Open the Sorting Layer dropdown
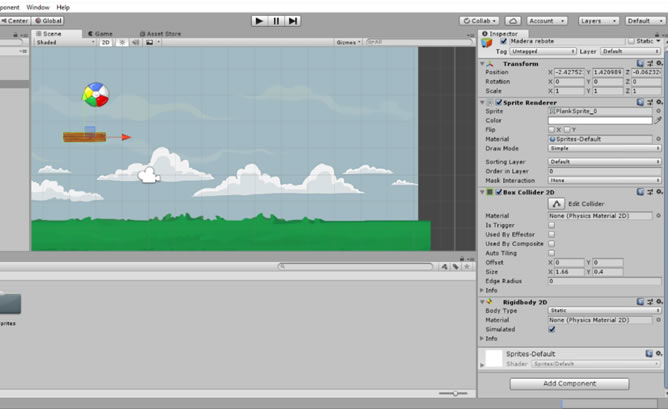This screenshot has width=668, height=409. tap(604, 161)
